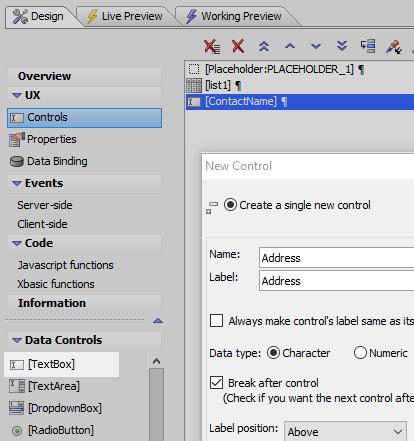
Task: Click the eyedropper toolbar icon
Action: pyautogui.click(x=394, y=47)
